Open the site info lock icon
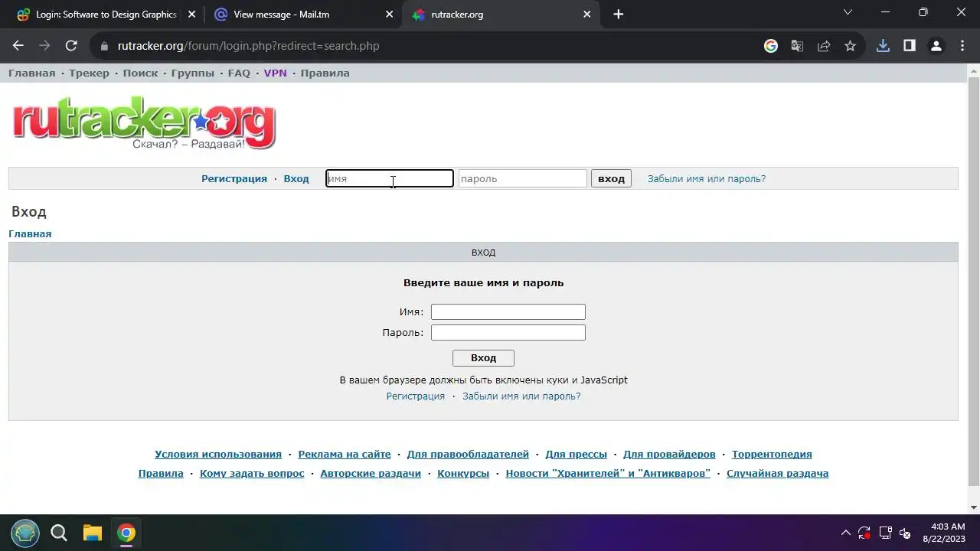The image size is (980, 551). point(105,46)
